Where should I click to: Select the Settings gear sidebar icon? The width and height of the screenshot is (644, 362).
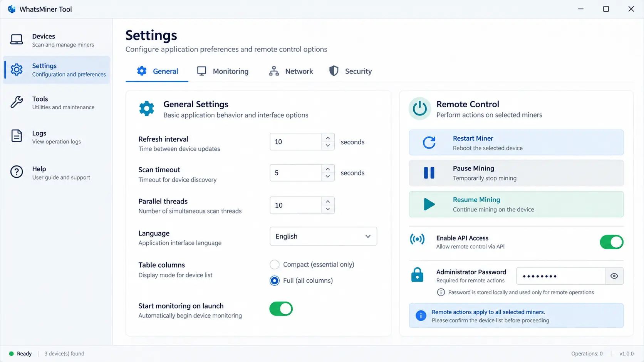click(17, 70)
